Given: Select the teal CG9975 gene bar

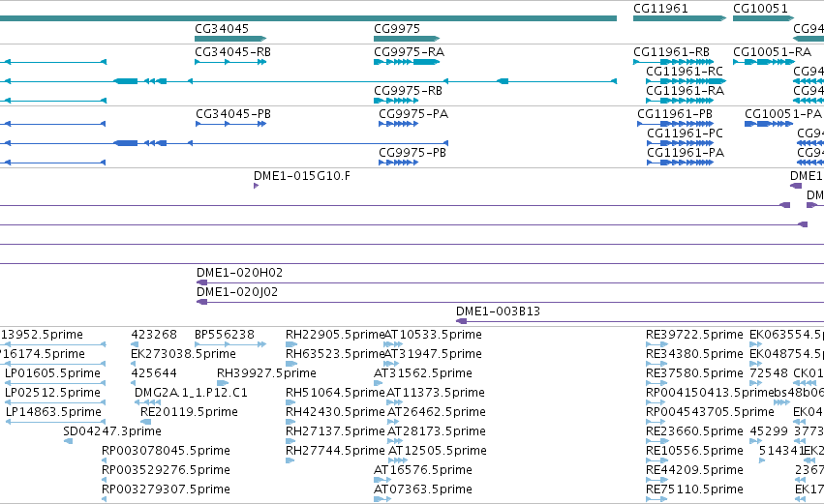Looking at the screenshot, I should point(407,39).
